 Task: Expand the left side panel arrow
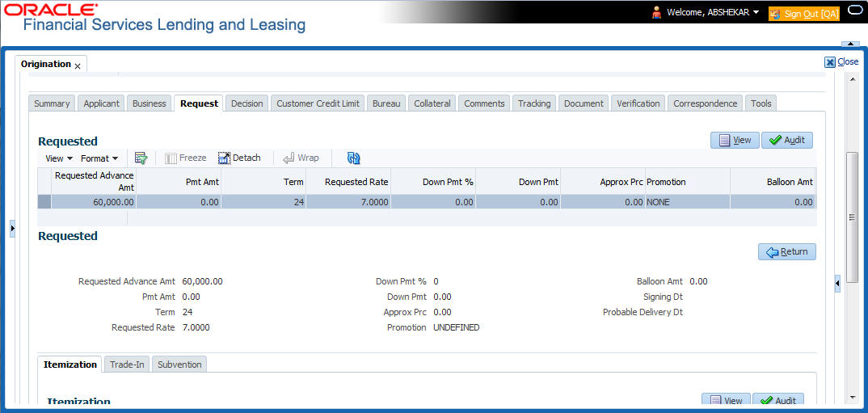pyautogui.click(x=13, y=228)
